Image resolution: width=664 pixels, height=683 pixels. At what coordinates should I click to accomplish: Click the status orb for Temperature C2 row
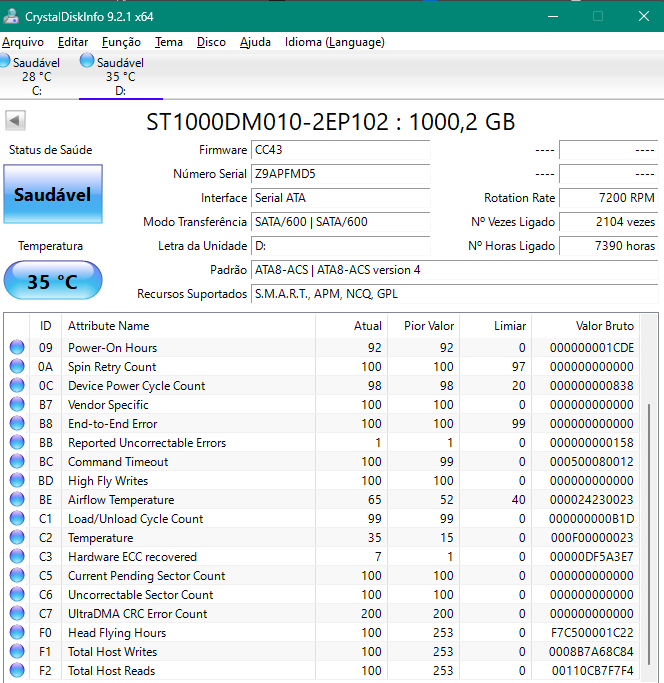17,538
